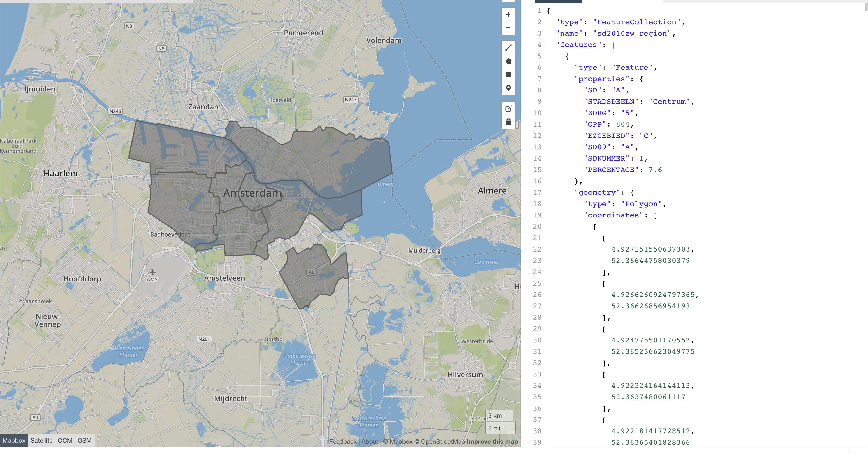Open the About link
The image size is (868, 455).
370,442
